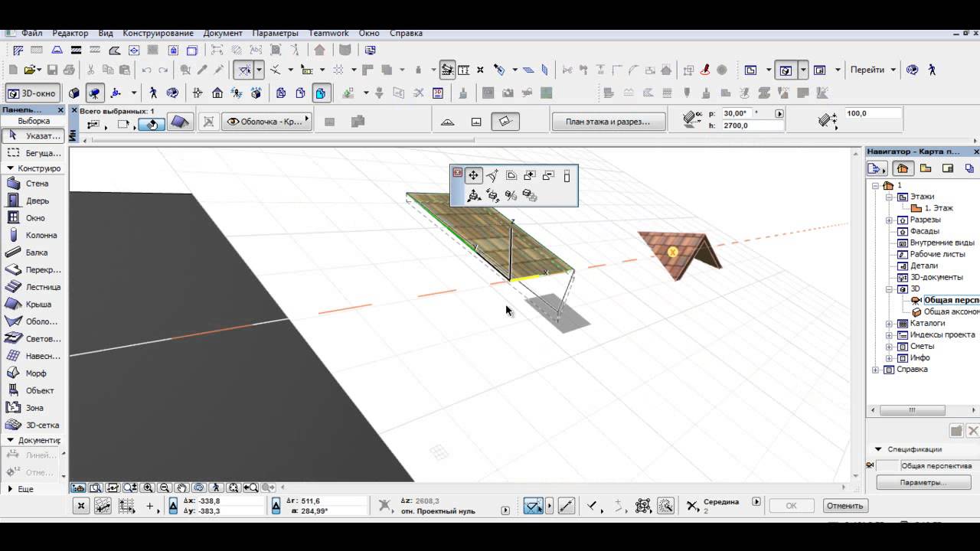Toggle layer visibility eye for Оболочка

pos(233,122)
